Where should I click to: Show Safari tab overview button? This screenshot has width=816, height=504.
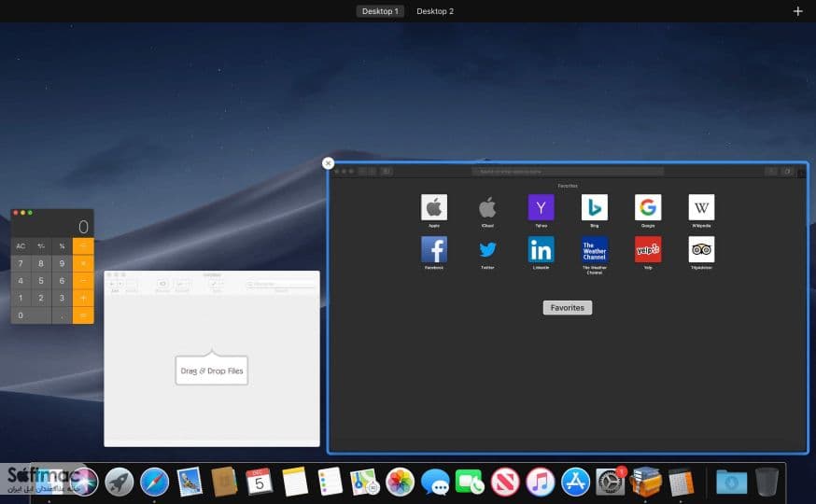pos(788,171)
